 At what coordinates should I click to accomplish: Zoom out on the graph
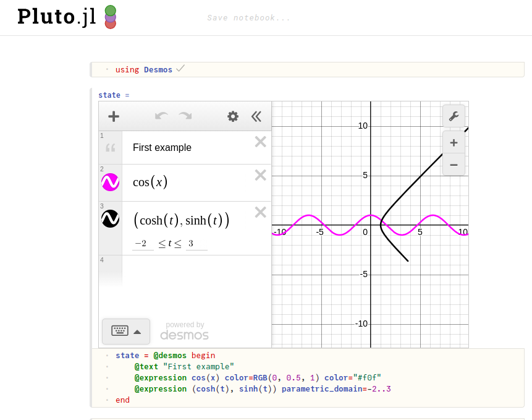454,165
